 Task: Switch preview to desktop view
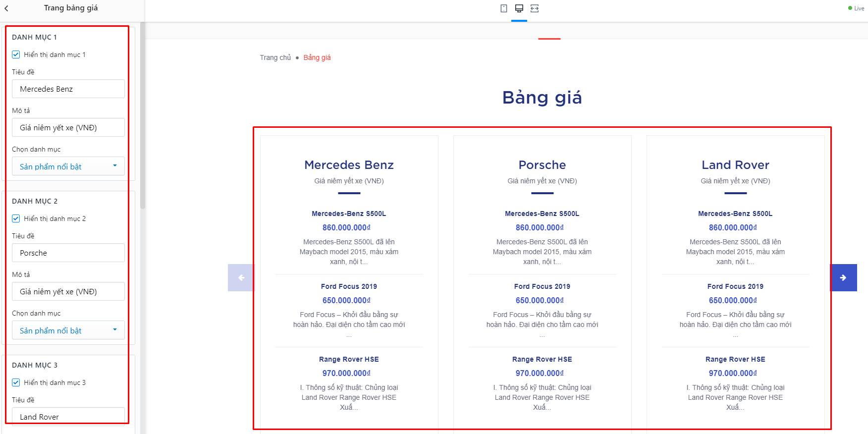(x=519, y=8)
